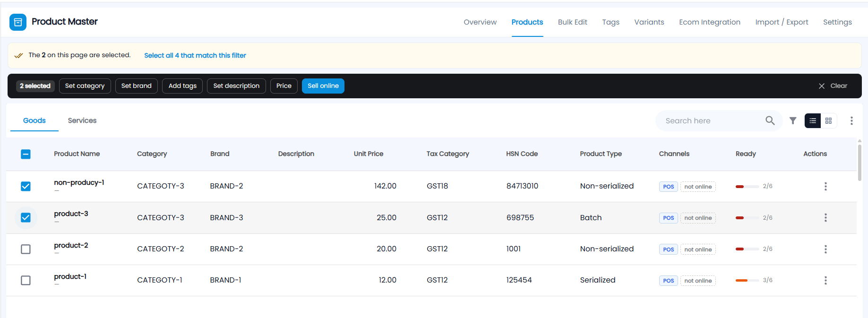Click the Serialized product type cell

coord(598,280)
